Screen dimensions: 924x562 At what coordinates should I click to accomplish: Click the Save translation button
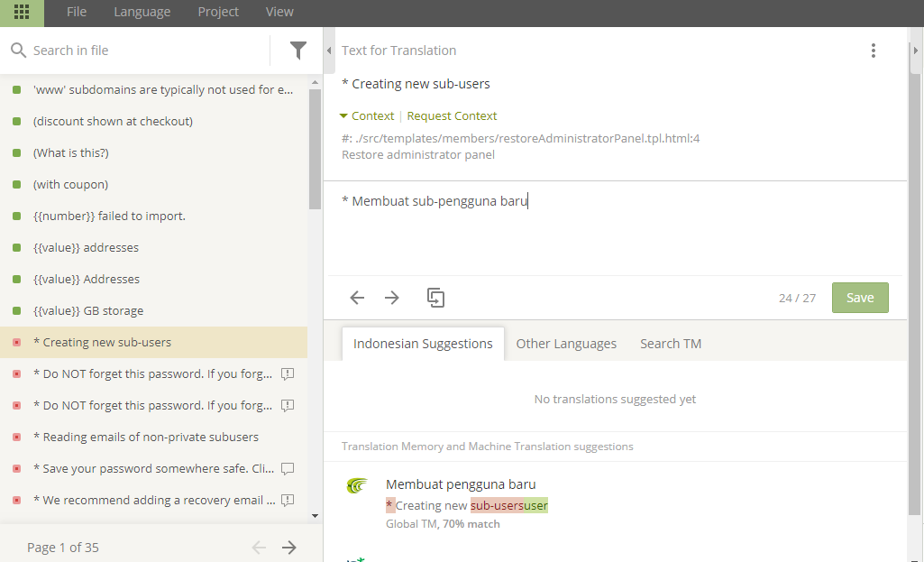click(x=859, y=298)
